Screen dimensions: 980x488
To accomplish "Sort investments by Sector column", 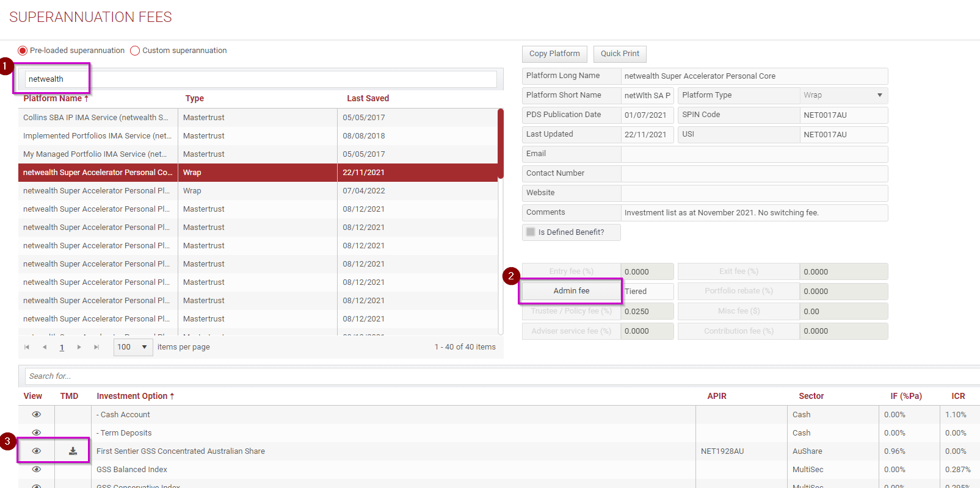I will (811, 396).
